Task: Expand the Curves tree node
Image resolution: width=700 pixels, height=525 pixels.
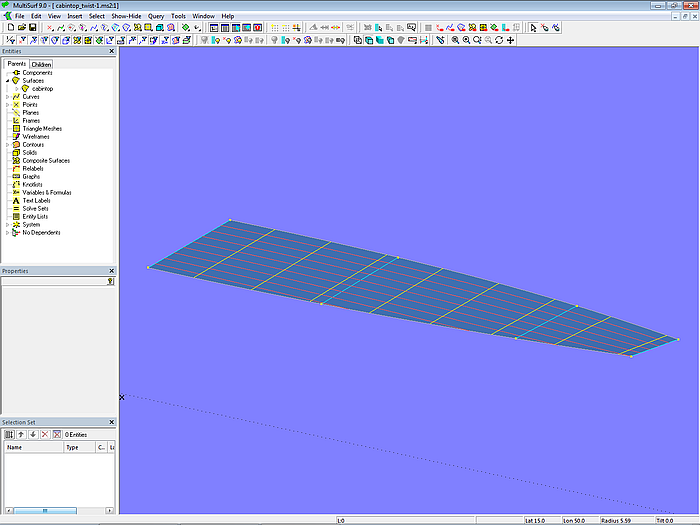Action: pyautogui.click(x=8, y=97)
